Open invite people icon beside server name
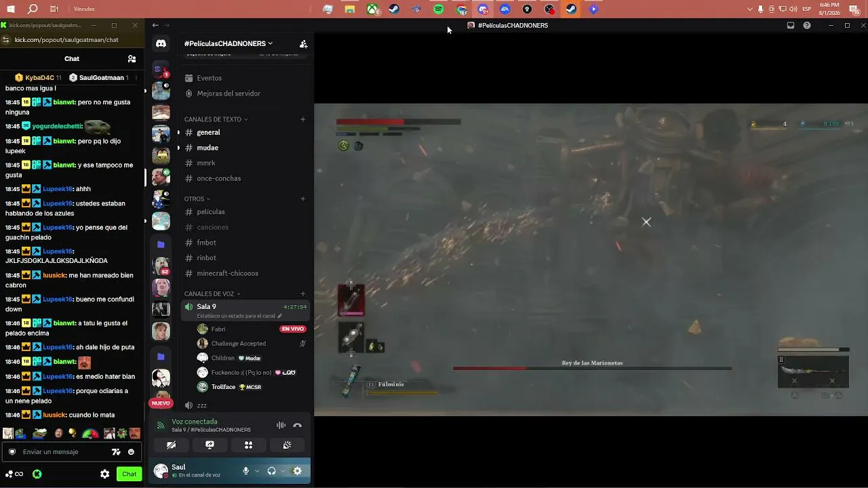Image resolution: width=868 pixels, height=488 pixels. (303, 44)
